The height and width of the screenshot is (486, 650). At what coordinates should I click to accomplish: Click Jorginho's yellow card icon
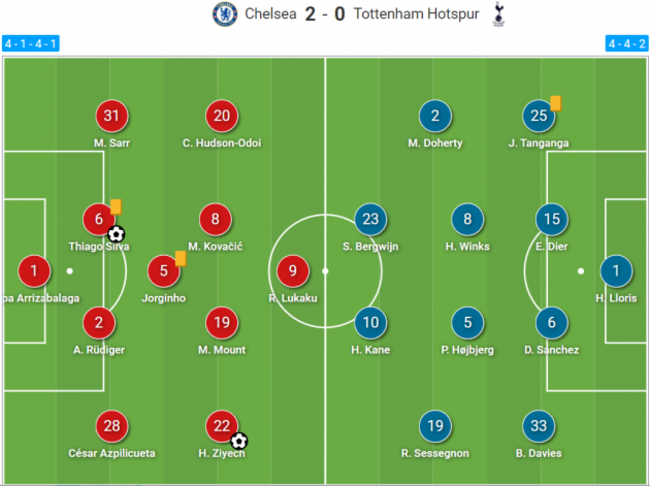(x=181, y=258)
